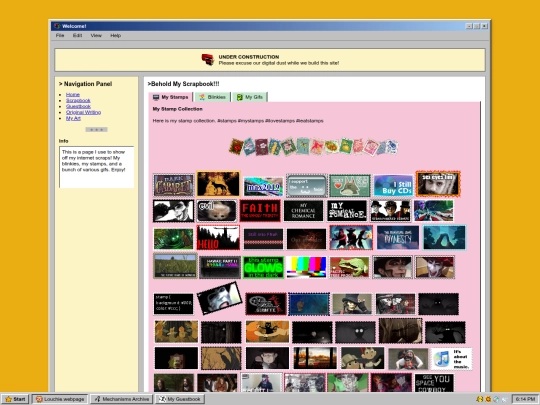Image resolution: width=540 pixels, height=405 pixels.
Task: Open the My Art link
Action: tap(73, 118)
